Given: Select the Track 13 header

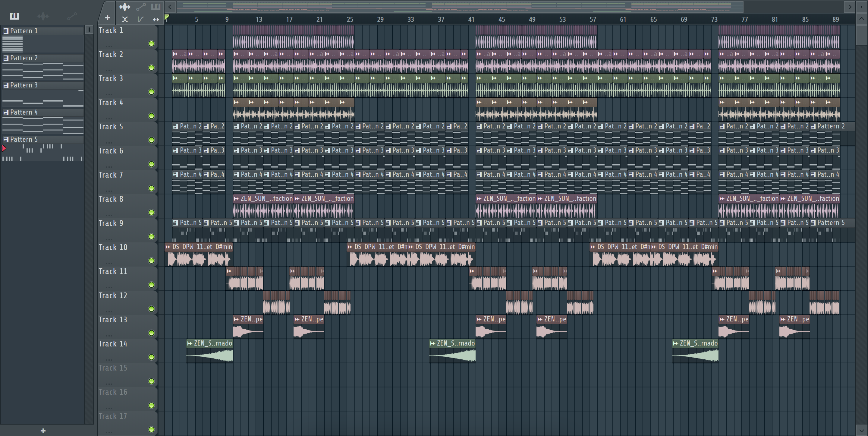Looking at the screenshot, I should 127,327.
